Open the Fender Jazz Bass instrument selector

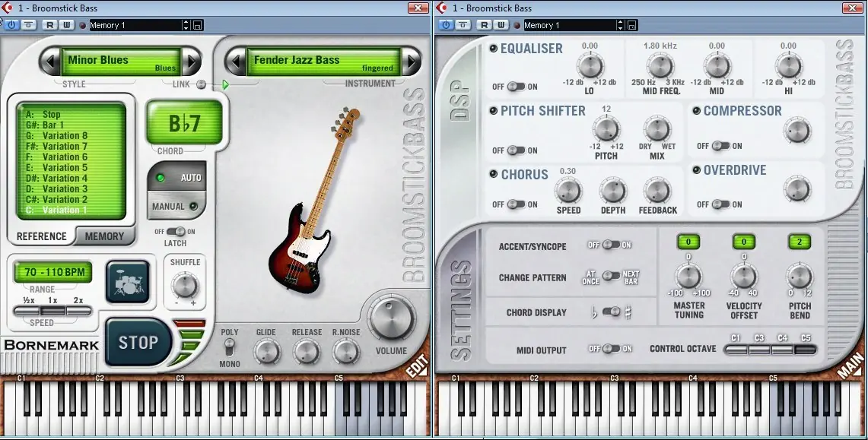[326, 62]
